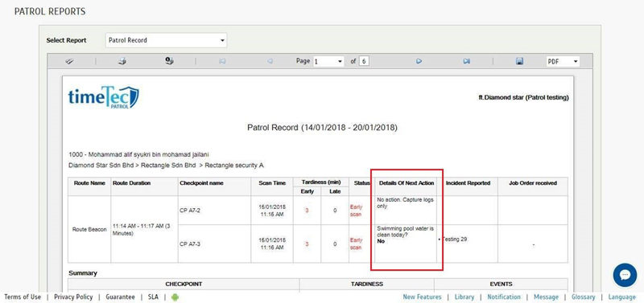Open the live chat bubble

tap(625, 275)
